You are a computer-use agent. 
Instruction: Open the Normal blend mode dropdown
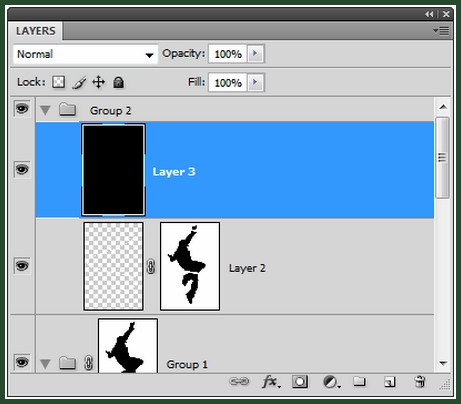tap(85, 54)
